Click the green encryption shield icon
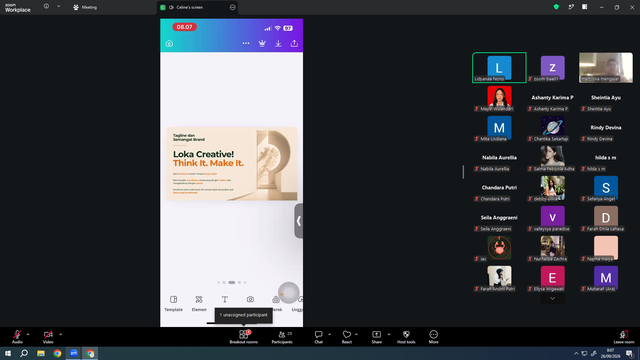The height and width of the screenshot is (360, 640). [x=556, y=7]
